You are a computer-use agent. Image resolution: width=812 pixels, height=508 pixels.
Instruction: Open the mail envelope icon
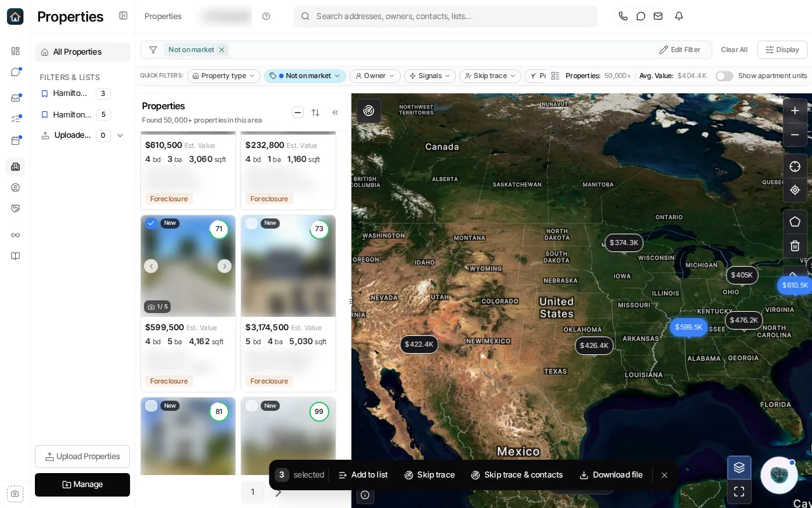click(658, 17)
